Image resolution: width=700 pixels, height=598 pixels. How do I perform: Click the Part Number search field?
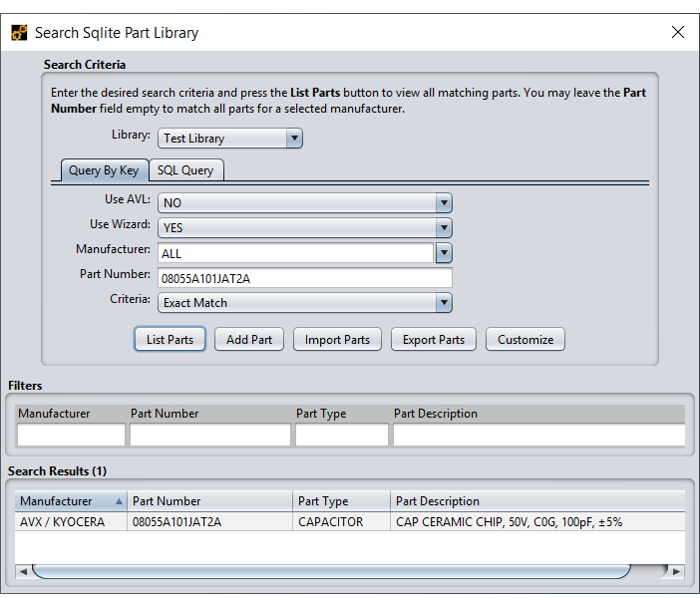coord(305,278)
